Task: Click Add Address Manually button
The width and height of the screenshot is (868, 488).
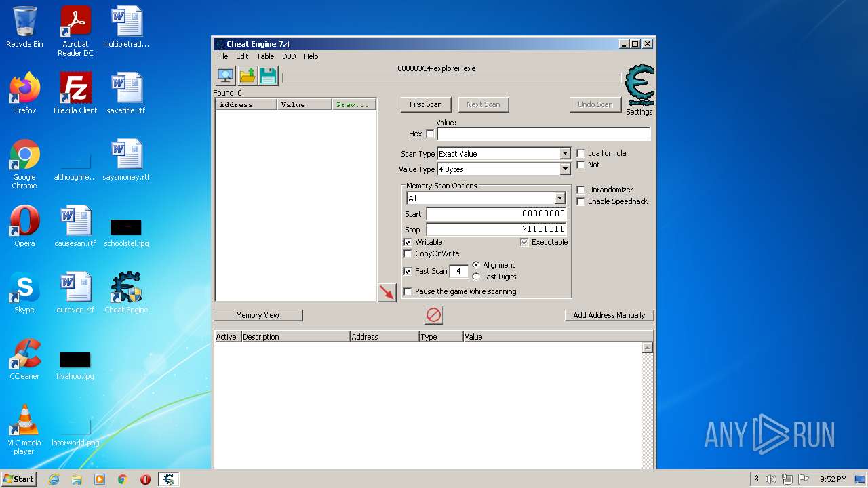Action: 609,315
